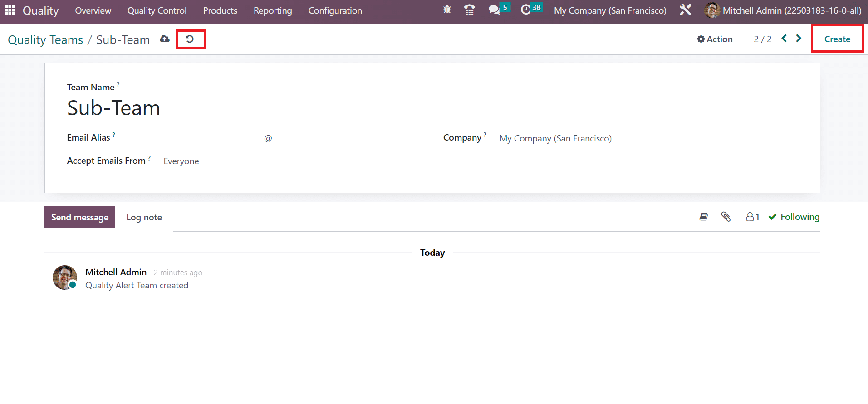This screenshot has width=868, height=404.
Task: Click the record pager 2 / 2
Action: pyautogui.click(x=763, y=39)
